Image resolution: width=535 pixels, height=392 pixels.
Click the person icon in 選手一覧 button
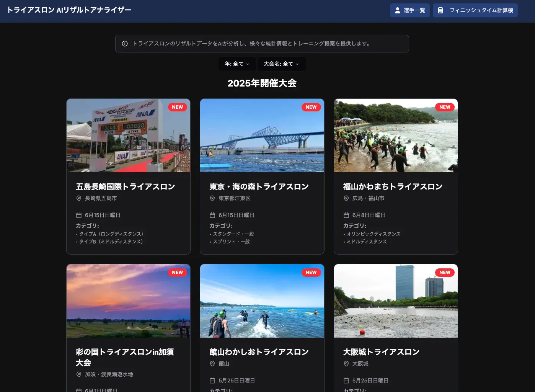[397, 10]
